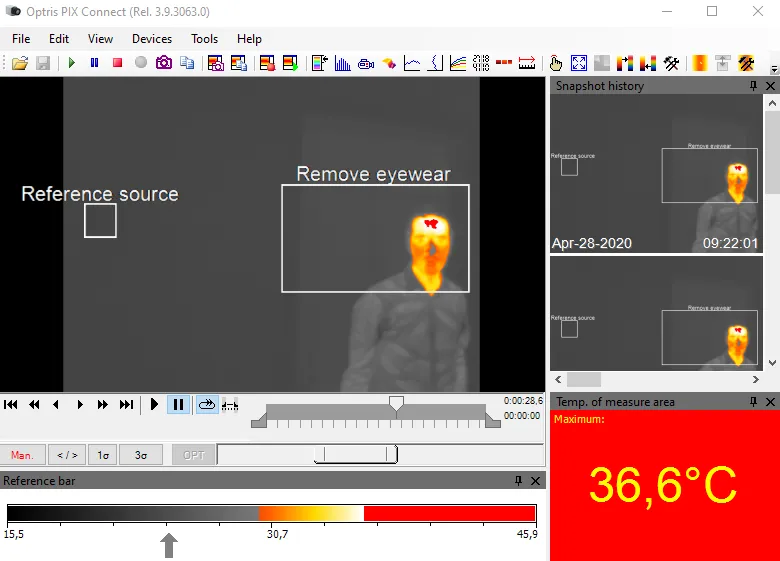Click the full screen arrows icon

579,63
